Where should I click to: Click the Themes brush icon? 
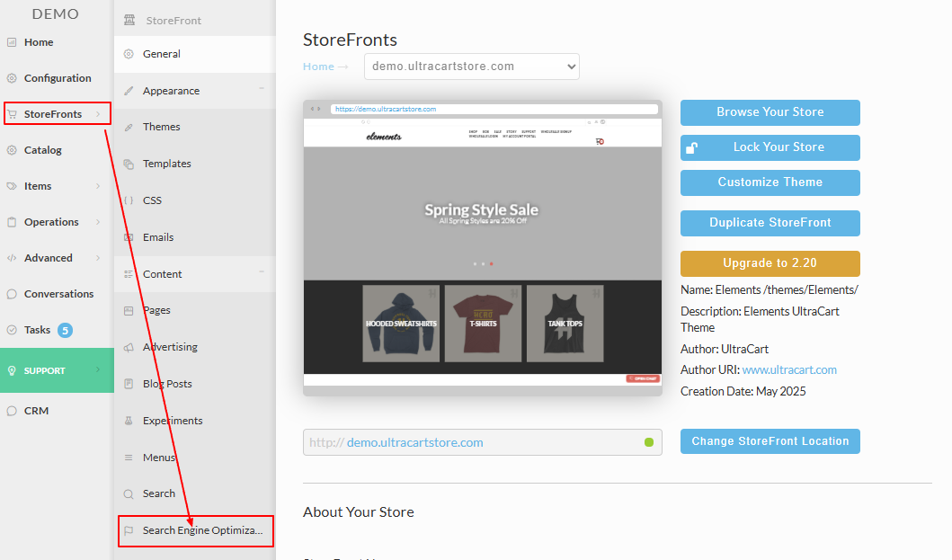click(129, 127)
